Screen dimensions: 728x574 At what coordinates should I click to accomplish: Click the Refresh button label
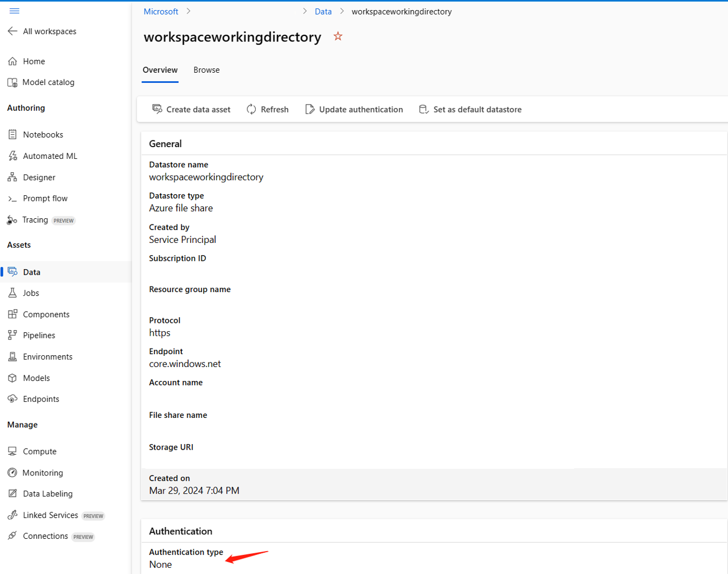[x=275, y=110]
